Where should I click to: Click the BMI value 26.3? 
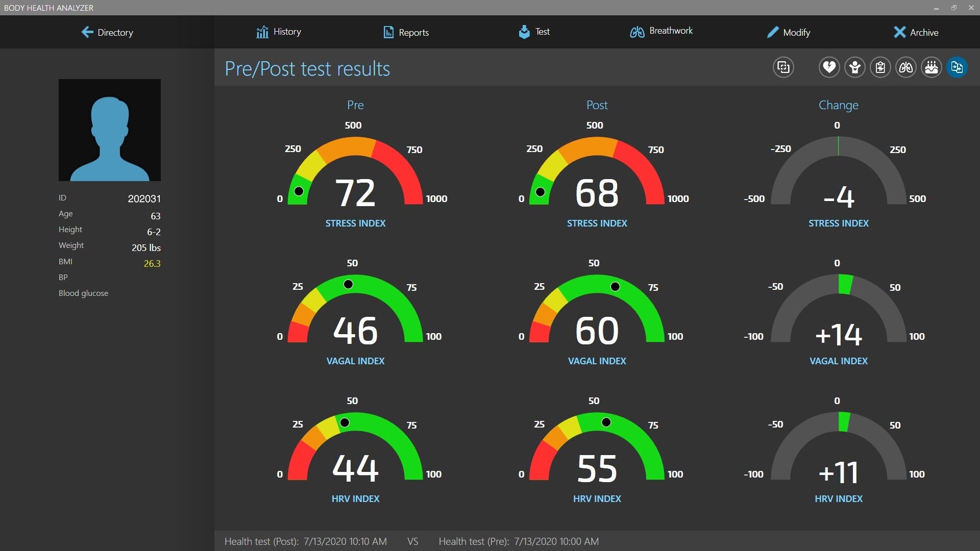pyautogui.click(x=152, y=264)
